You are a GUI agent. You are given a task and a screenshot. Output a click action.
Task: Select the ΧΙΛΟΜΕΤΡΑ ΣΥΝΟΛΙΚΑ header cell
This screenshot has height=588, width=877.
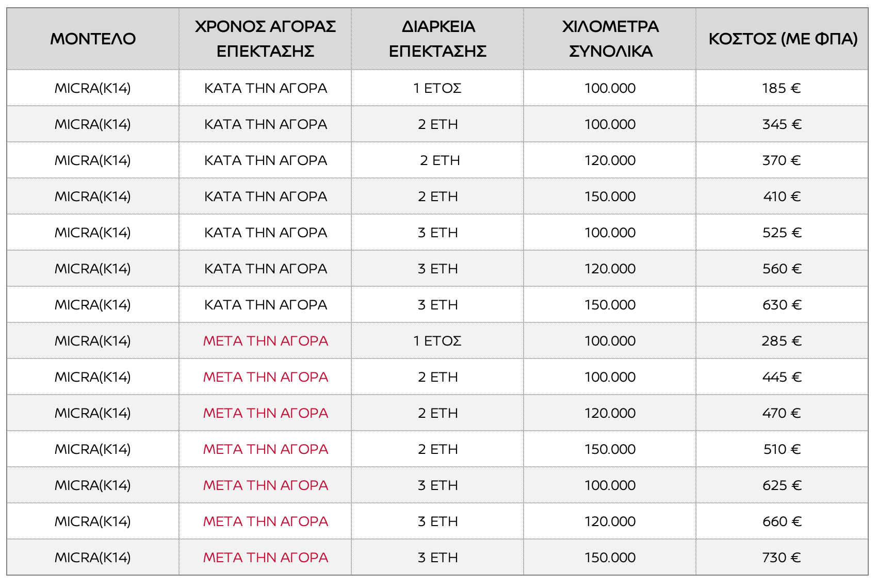point(610,39)
